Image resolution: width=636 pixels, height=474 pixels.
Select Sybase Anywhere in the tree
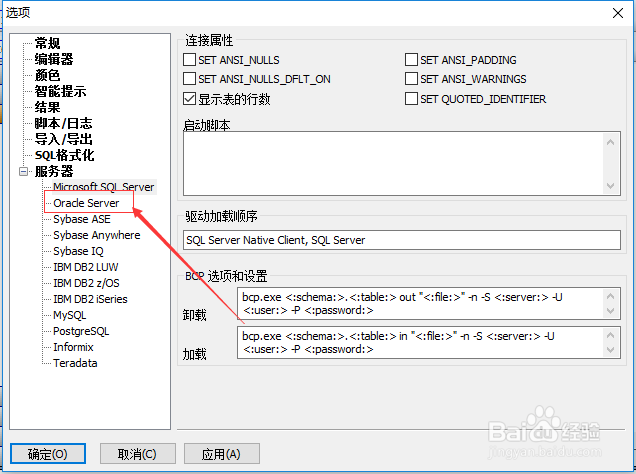[97, 235]
